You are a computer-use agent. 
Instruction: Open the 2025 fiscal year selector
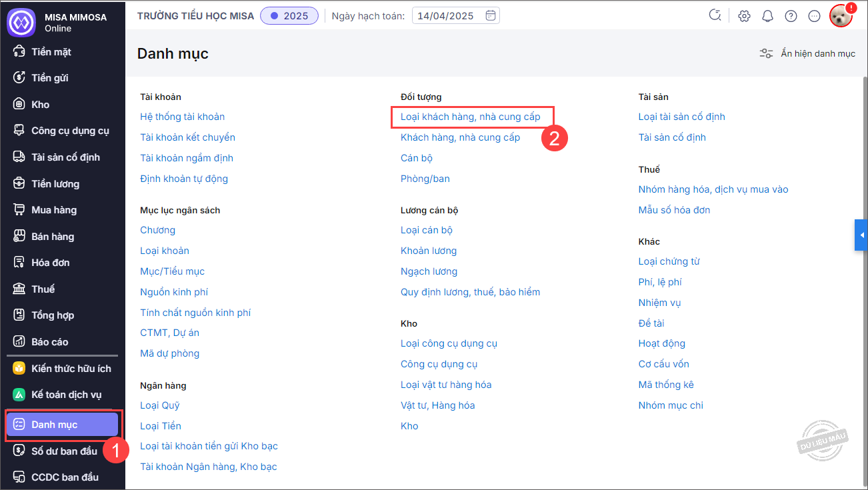tap(289, 15)
